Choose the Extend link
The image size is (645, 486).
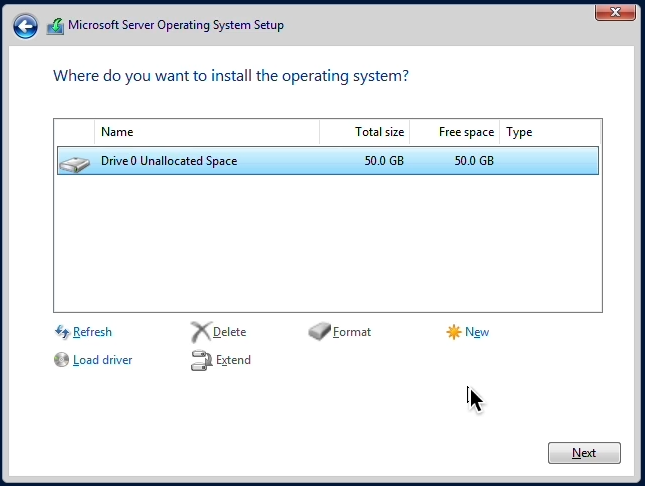[233, 360]
